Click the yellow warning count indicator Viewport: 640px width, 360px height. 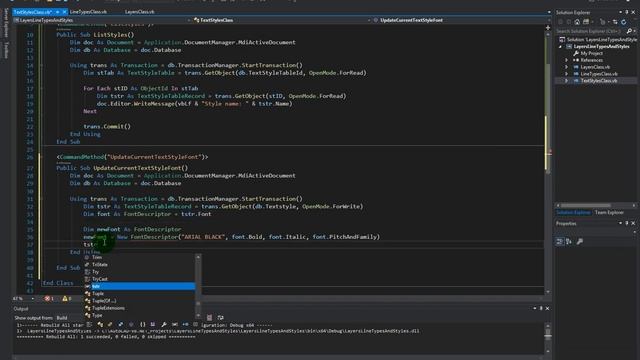(66, 299)
